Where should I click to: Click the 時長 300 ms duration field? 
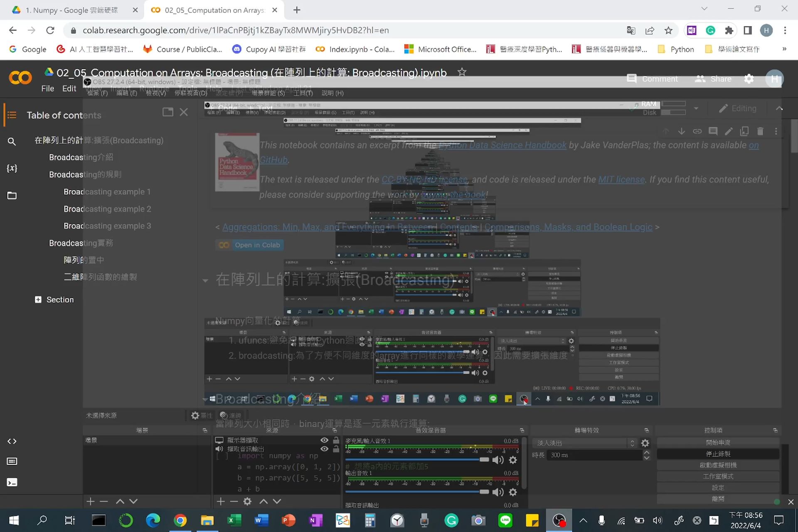594,455
